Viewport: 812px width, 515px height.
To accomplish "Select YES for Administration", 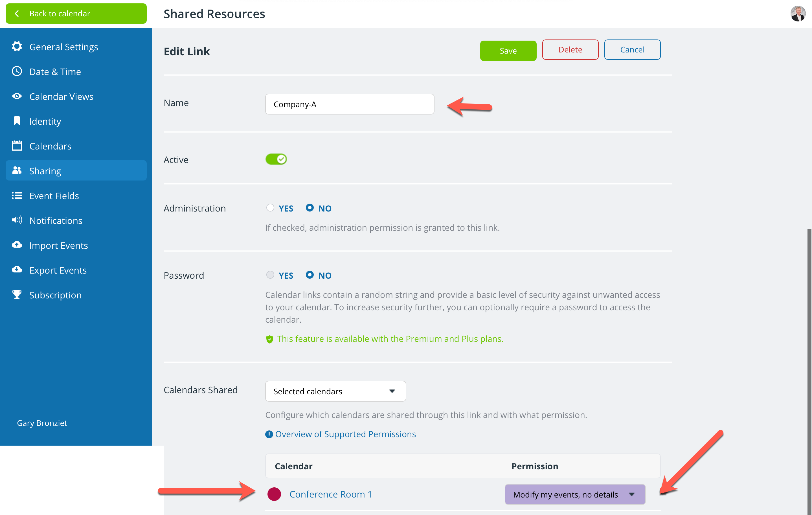I will click(x=270, y=208).
